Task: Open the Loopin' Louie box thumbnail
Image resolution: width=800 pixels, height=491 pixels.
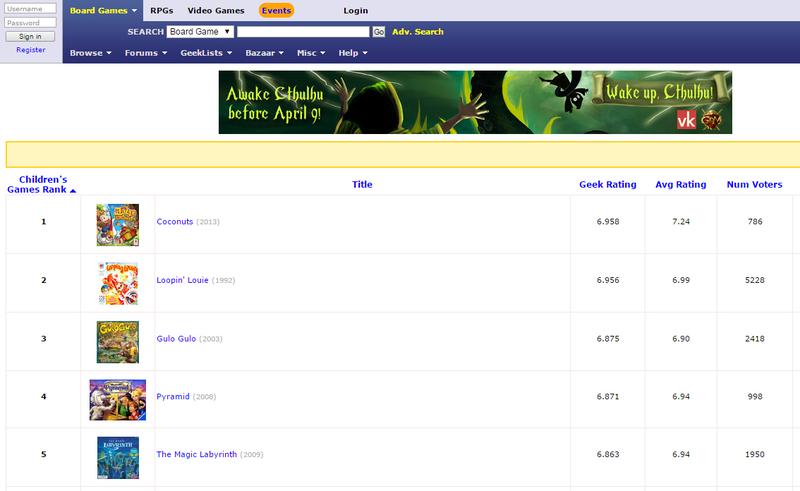Action: 118,283
